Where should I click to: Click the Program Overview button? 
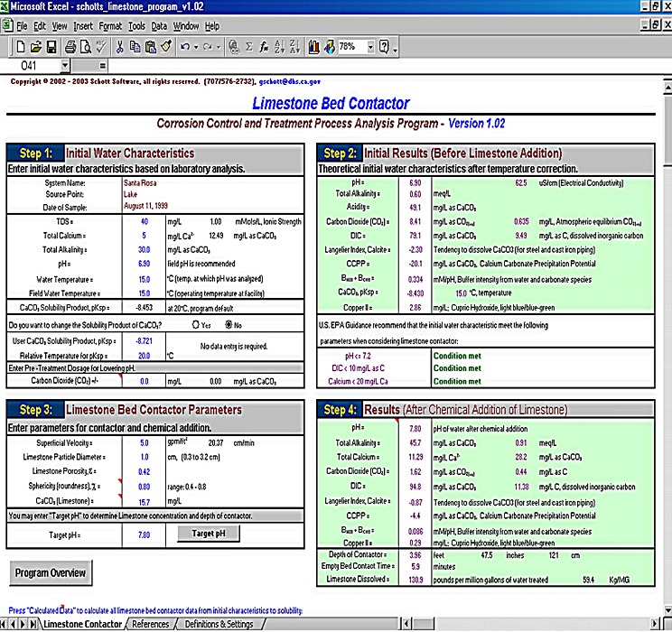[x=51, y=572]
